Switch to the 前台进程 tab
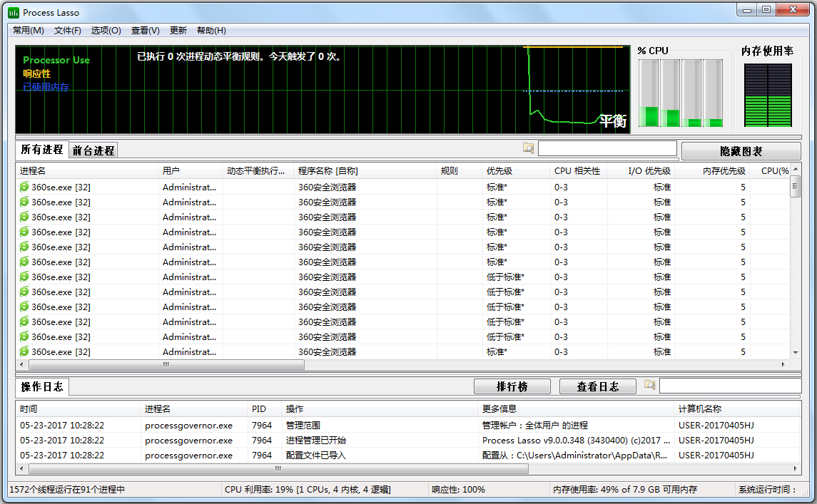 [x=93, y=150]
